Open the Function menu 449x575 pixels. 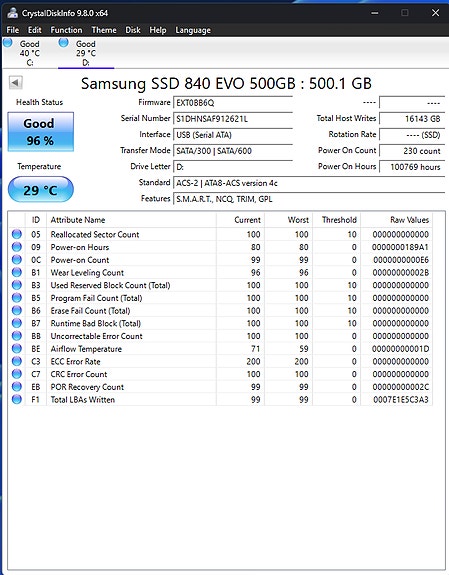click(x=66, y=30)
